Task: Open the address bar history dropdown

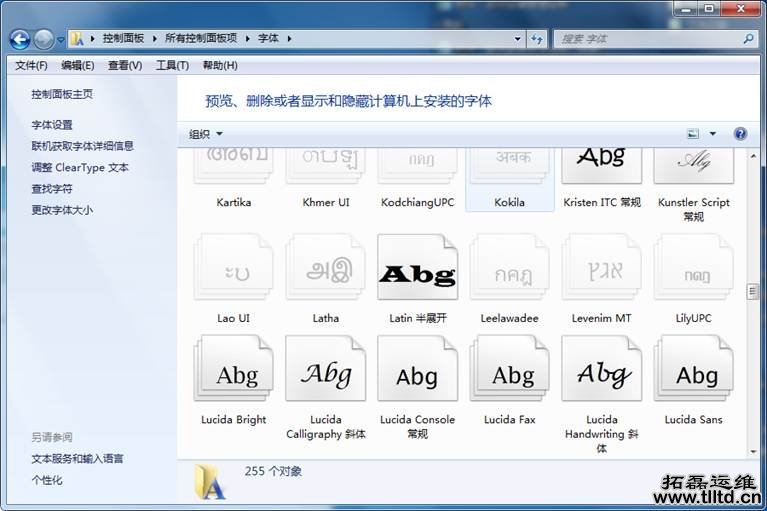Action: [517, 39]
